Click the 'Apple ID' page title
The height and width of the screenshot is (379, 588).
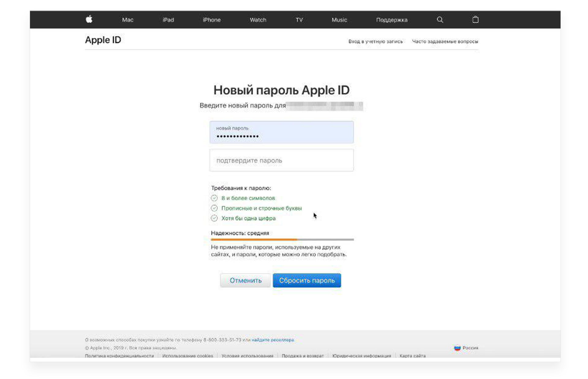point(103,40)
